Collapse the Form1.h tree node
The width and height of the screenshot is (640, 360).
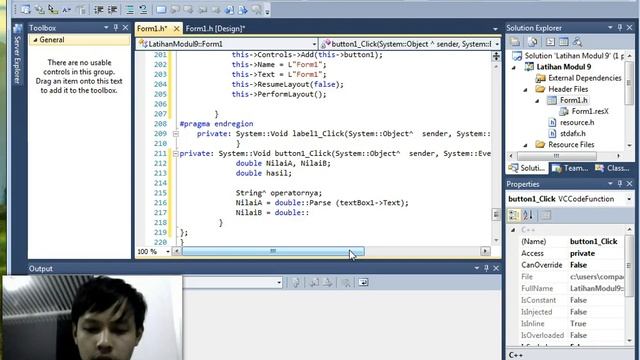tap(537, 100)
